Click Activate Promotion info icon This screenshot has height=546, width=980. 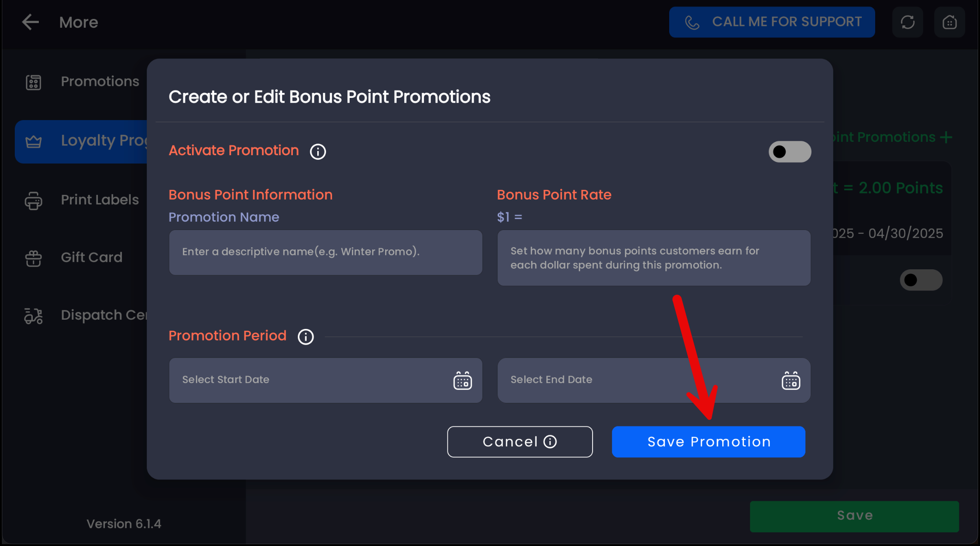pyautogui.click(x=318, y=152)
